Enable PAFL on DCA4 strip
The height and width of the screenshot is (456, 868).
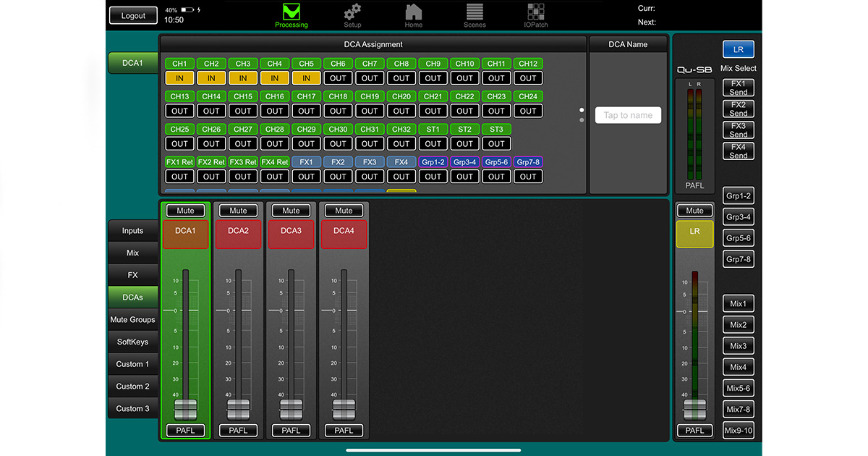click(344, 430)
